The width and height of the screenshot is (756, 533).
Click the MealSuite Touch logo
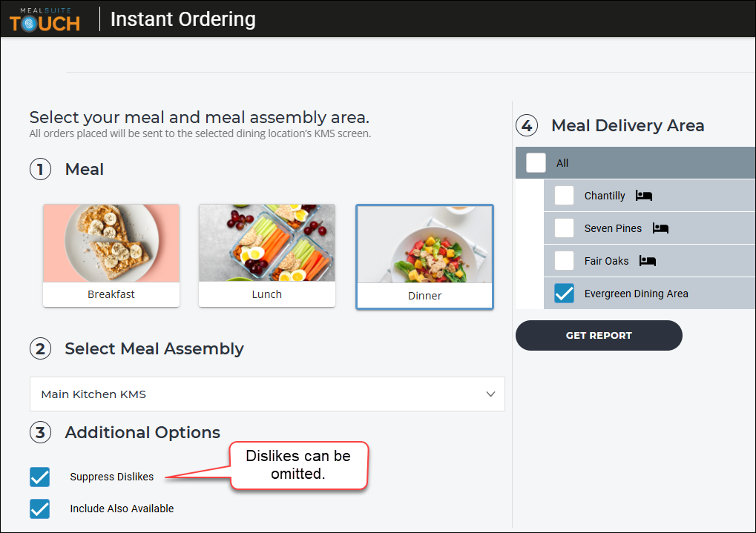(45, 20)
